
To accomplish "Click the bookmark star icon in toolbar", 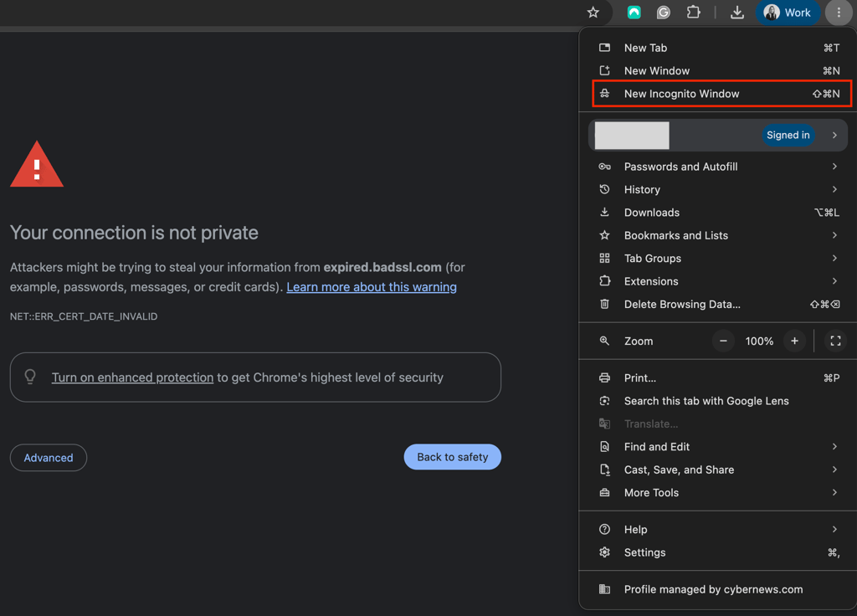I will coord(593,12).
